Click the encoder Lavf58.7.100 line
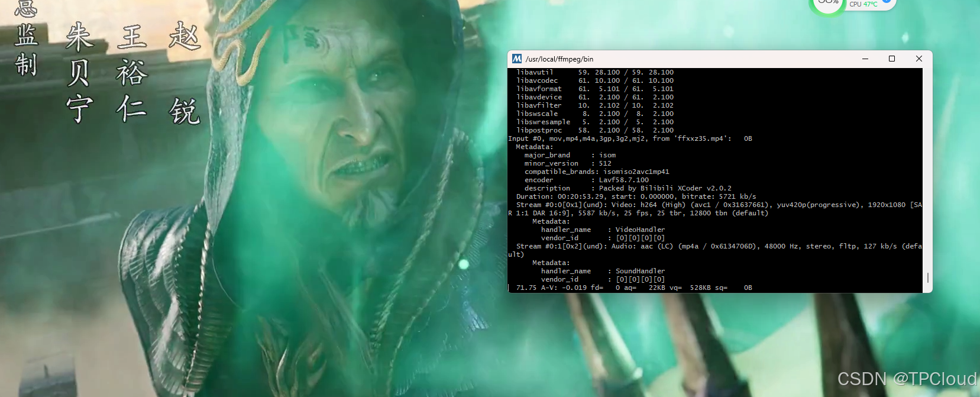Image resolution: width=980 pixels, height=397 pixels. coord(587,180)
